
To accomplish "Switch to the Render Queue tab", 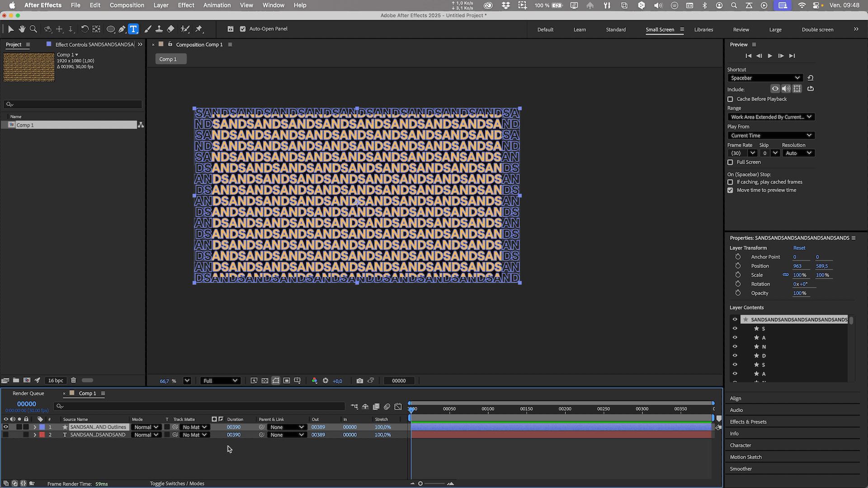I will [28, 394].
